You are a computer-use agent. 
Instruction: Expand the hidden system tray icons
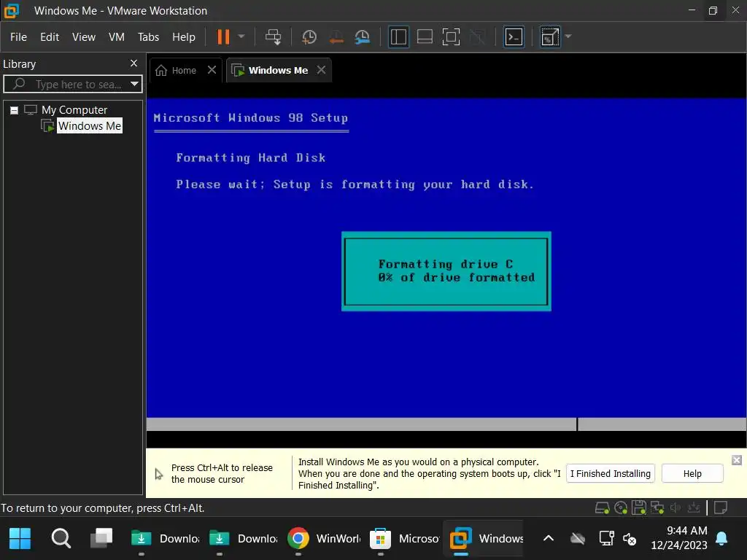[x=549, y=539]
